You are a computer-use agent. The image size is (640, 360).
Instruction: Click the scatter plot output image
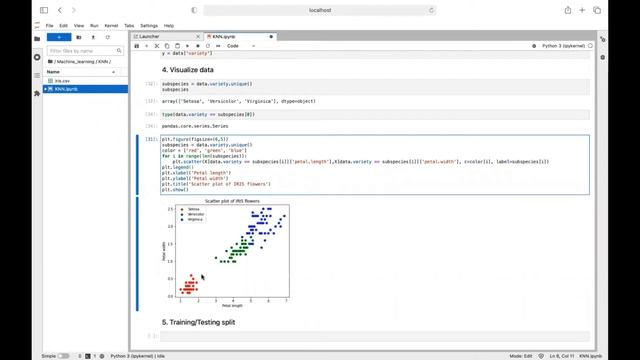226,253
